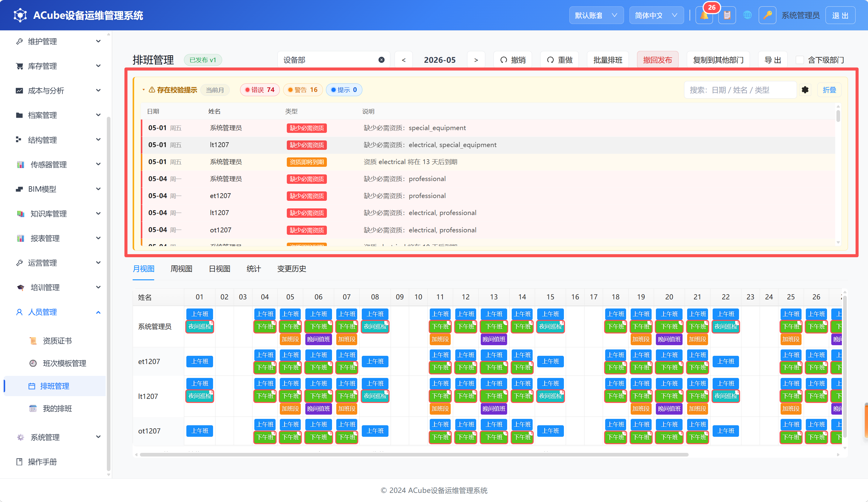Click the 复制到其他部门 button
The height and width of the screenshot is (502, 868).
[x=718, y=60]
